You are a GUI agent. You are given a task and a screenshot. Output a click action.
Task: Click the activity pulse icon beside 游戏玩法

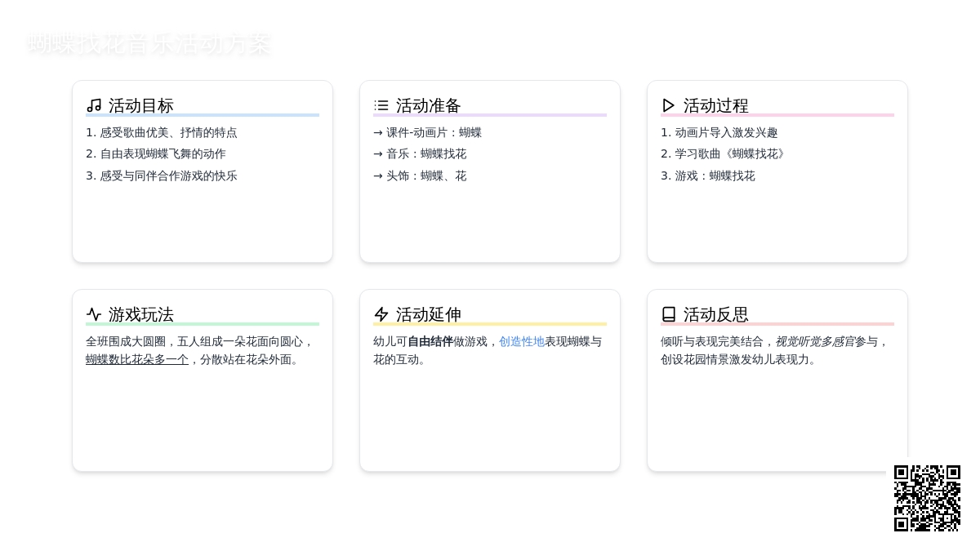(94, 314)
